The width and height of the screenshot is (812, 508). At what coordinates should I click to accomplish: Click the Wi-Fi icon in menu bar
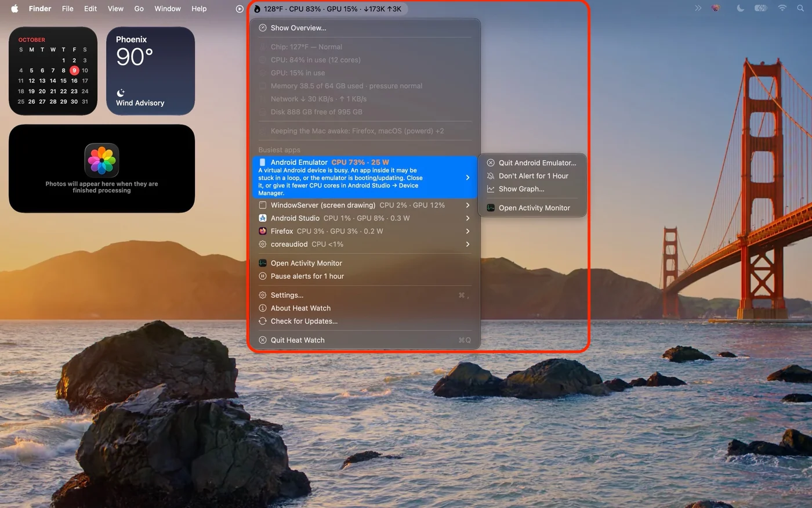click(x=782, y=9)
